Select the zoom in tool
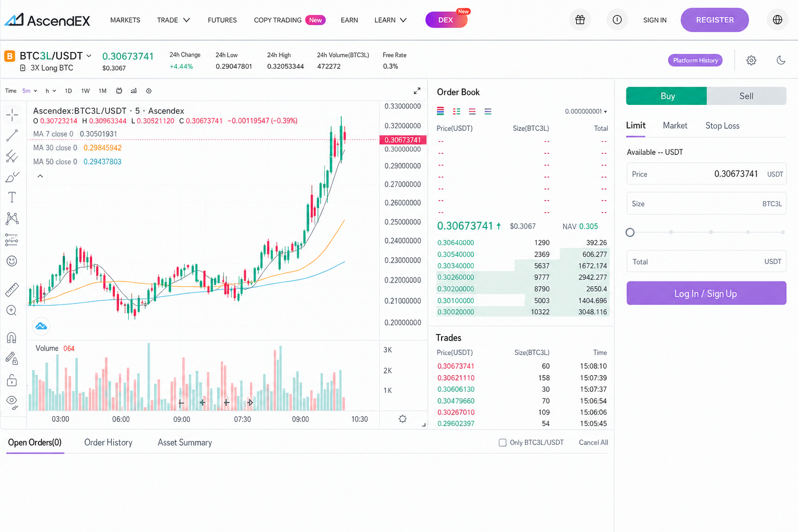The image size is (798, 532). (x=12, y=311)
